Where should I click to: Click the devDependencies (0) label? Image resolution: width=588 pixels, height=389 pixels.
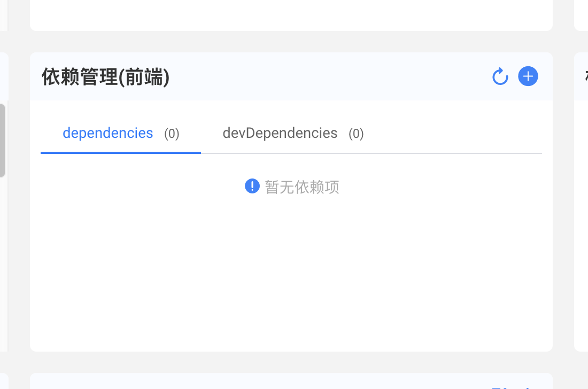pyautogui.click(x=293, y=133)
